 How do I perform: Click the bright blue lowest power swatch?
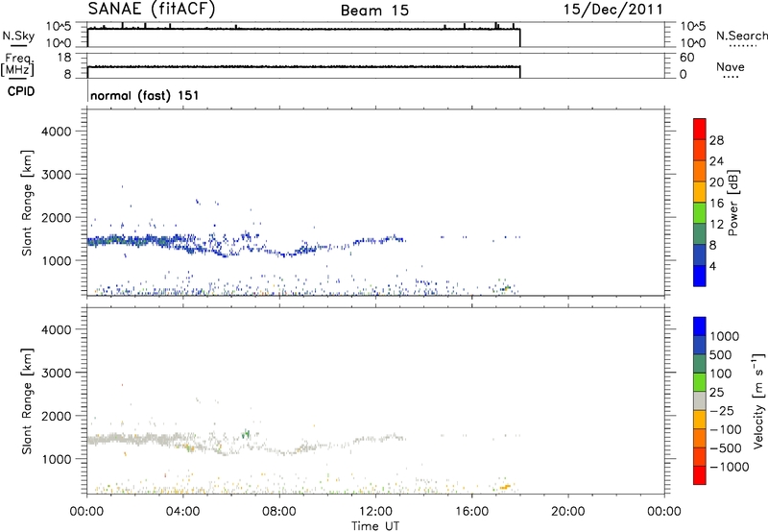click(700, 276)
